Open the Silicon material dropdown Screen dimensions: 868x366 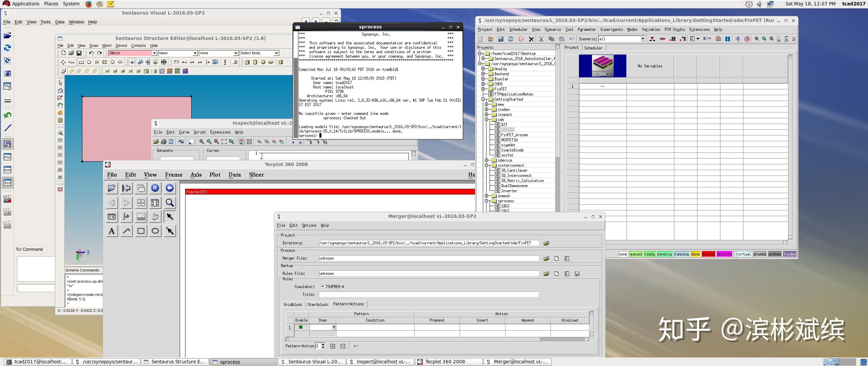click(154, 53)
